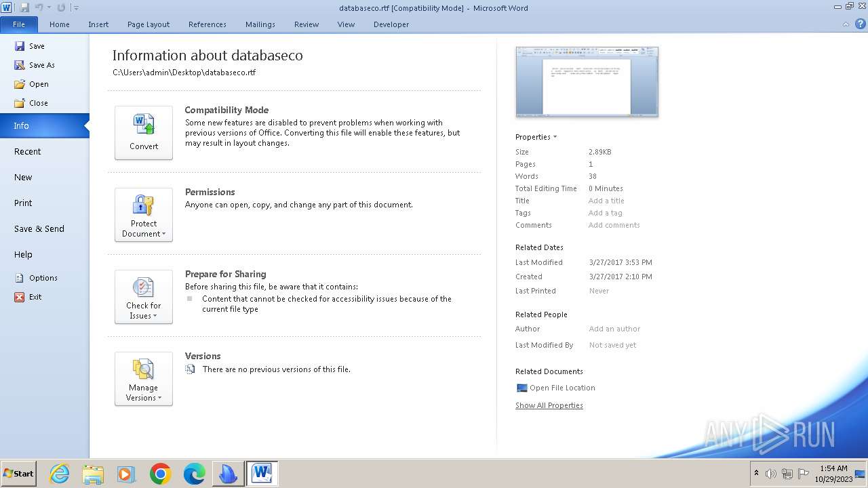Switch to the View tab
Screen dimensions: 868x488
coord(346,24)
